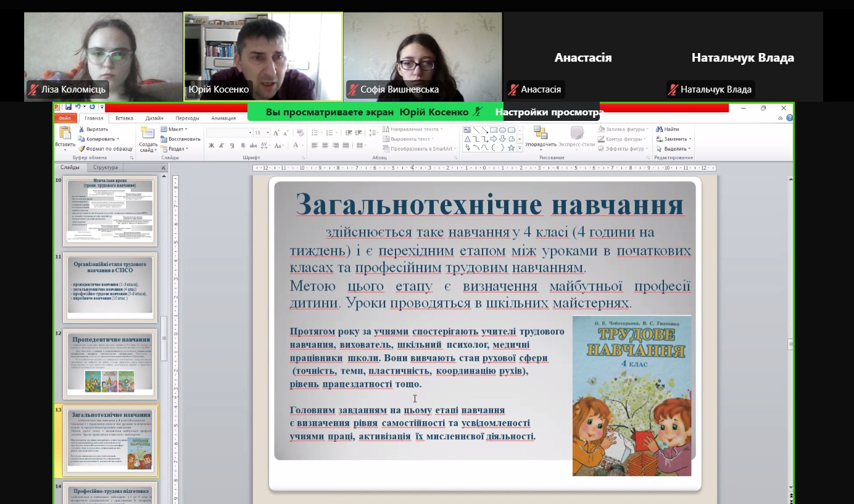
Task: Click the PowerPoint help question mark icon
Action: tap(789, 118)
